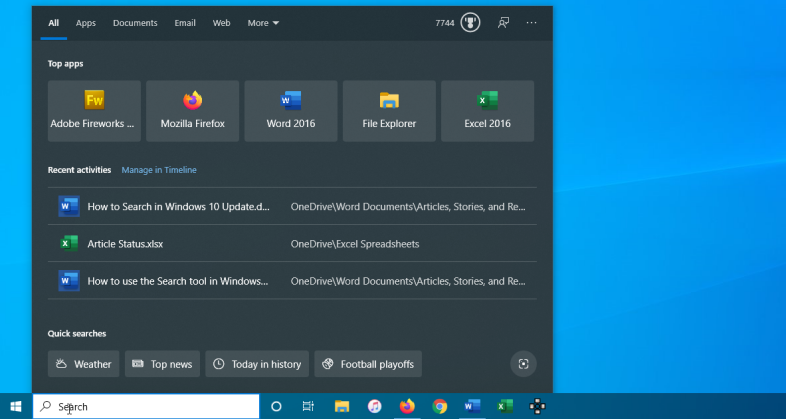Click the Excel icon beside Article Status.xlsx

pos(69,244)
